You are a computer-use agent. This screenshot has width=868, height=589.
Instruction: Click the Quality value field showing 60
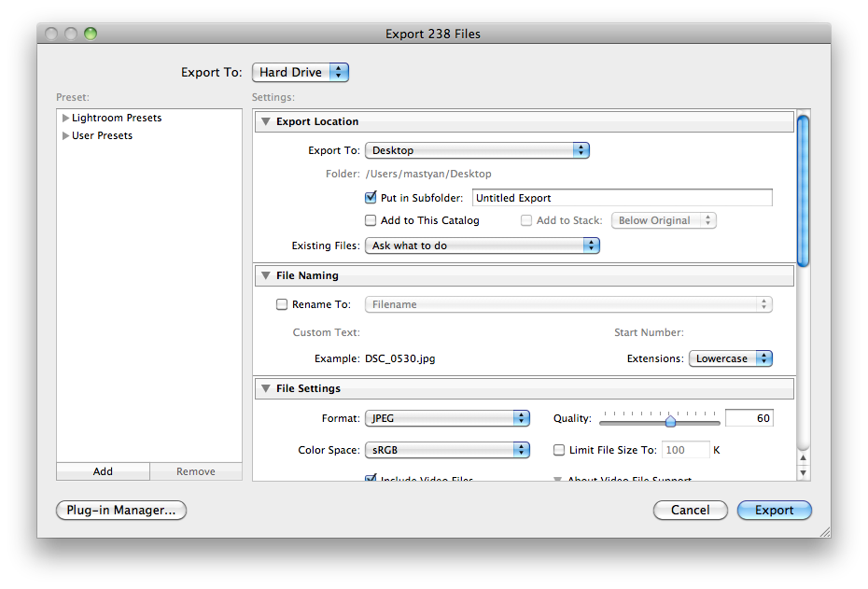coord(749,418)
